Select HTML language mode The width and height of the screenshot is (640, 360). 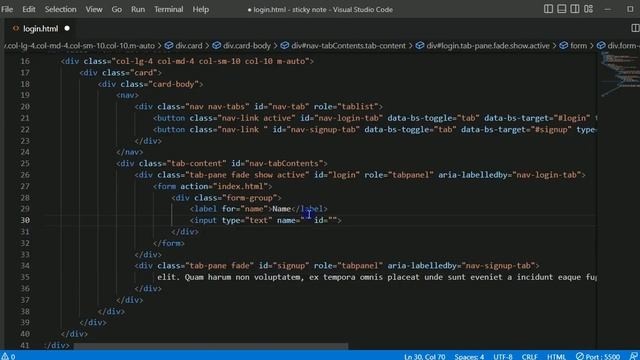point(556,356)
